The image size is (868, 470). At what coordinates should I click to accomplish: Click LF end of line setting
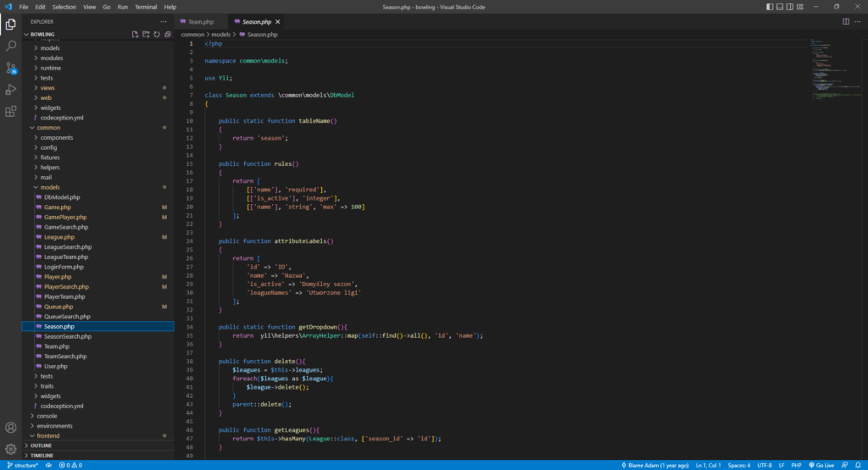point(782,465)
